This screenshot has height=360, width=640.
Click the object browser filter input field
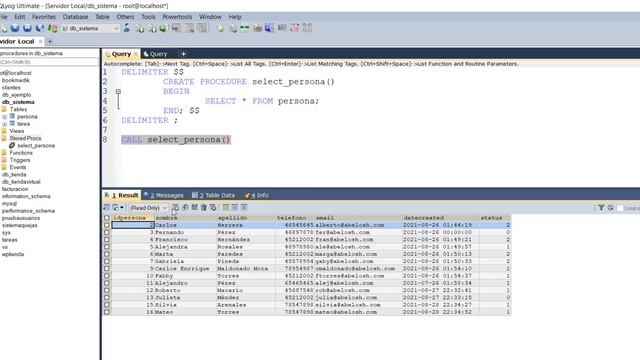(49, 62)
